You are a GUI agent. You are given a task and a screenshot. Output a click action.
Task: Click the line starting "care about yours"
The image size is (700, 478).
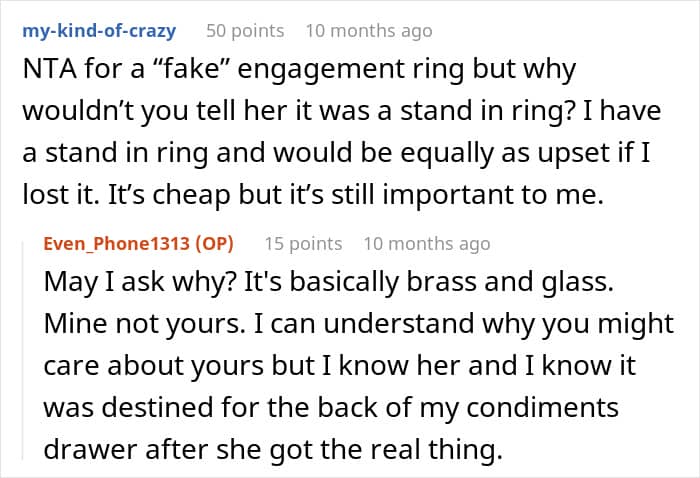tap(339, 366)
